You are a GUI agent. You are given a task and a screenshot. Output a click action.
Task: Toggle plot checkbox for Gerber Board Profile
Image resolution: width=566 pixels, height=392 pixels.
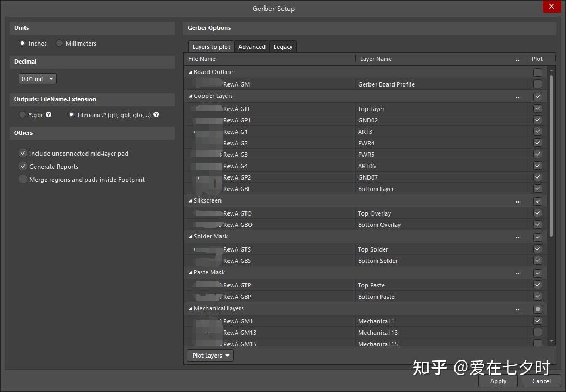(538, 84)
